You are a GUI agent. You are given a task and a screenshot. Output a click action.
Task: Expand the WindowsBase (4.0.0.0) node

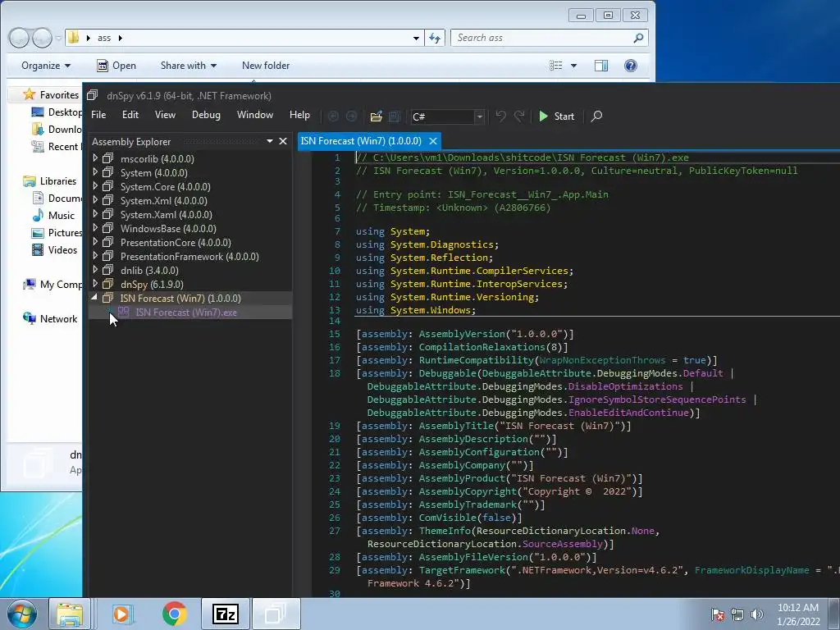(95, 228)
